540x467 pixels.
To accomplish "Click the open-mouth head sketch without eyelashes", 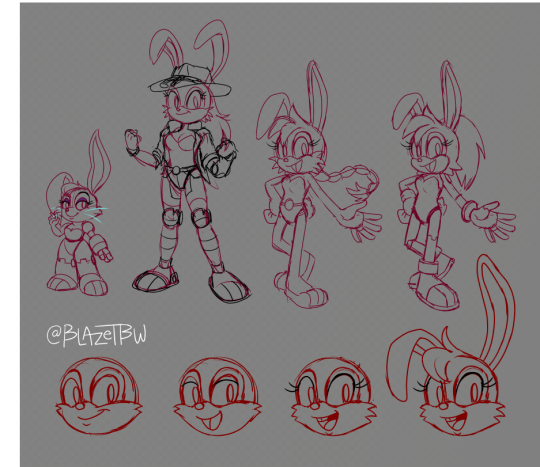I will pyautogui.click(x=217, y=396).
